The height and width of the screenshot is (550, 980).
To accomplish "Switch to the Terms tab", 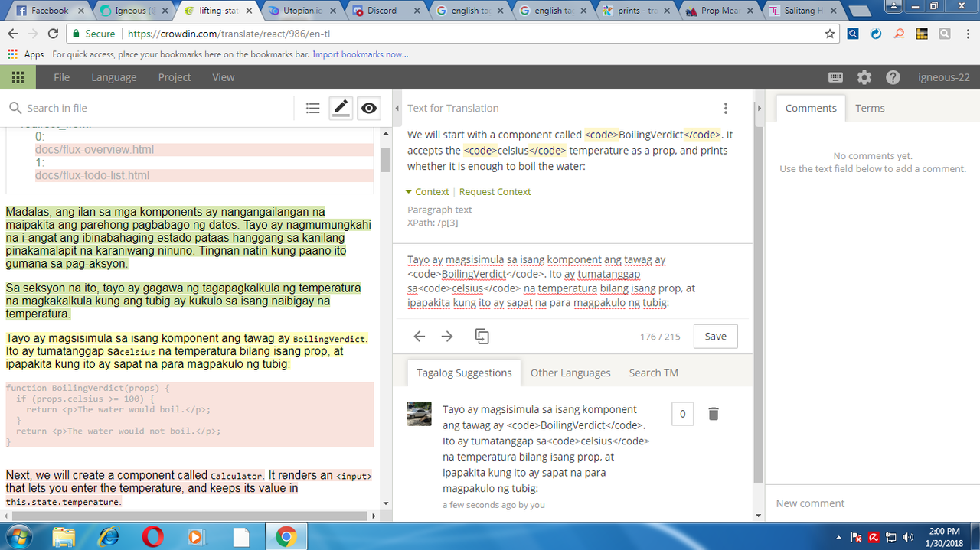I will 870,108.
